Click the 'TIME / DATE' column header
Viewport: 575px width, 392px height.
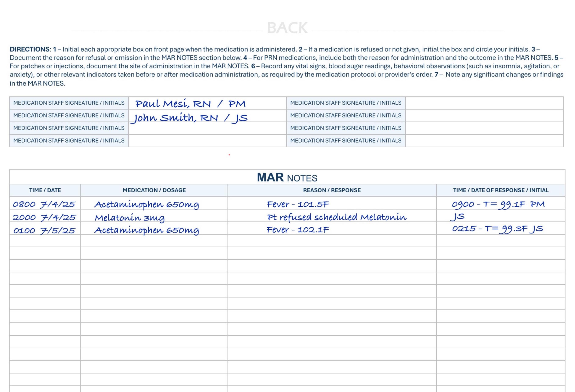45,190
